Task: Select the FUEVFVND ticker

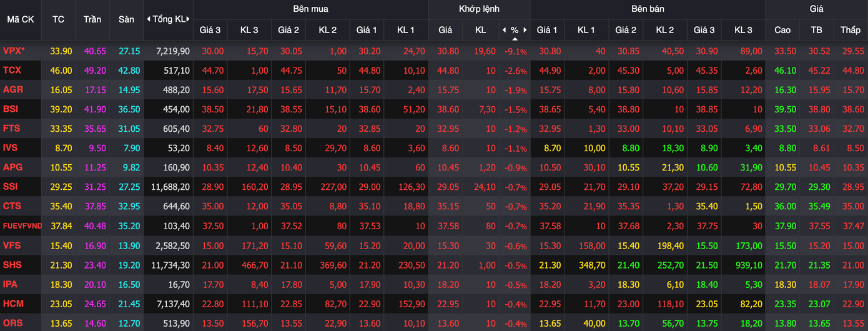Action: (x=22, y=226)
